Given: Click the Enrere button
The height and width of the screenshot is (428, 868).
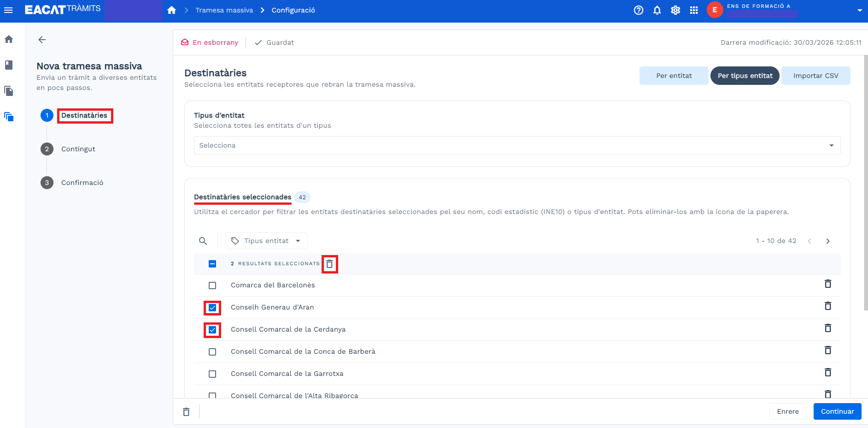Looking at the screenshot, I should click(x=787, y=411).
